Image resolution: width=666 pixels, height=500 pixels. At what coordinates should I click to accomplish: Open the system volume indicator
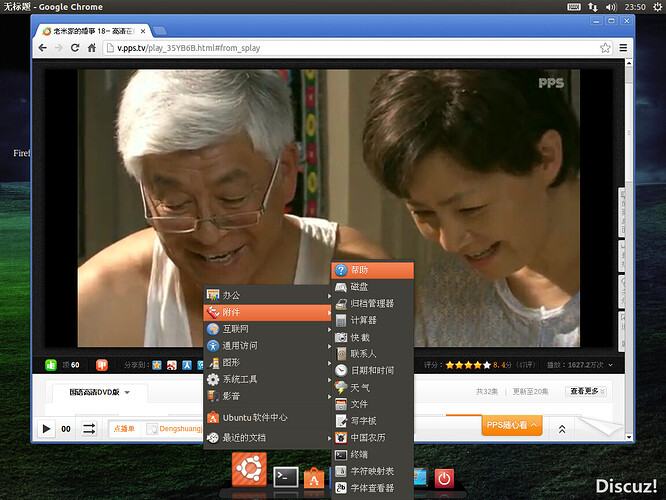pyautogui.click(x=611, y=7)
